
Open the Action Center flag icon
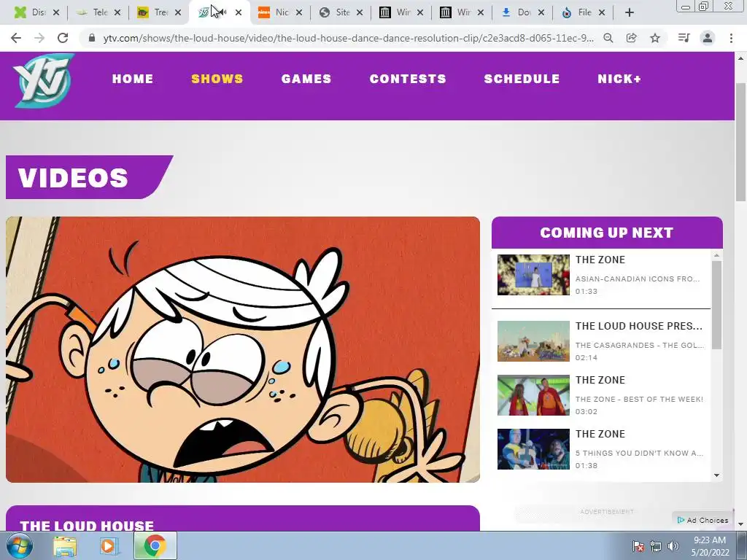638,546
